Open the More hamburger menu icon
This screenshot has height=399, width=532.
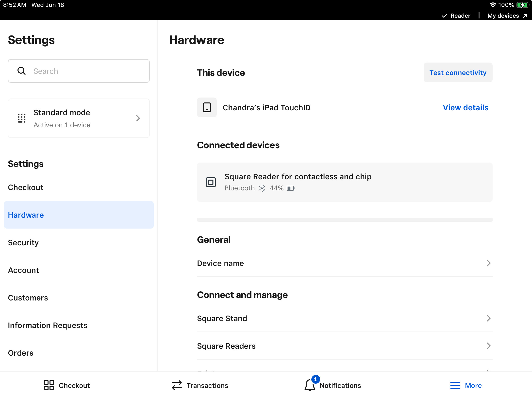coord(455,385)
